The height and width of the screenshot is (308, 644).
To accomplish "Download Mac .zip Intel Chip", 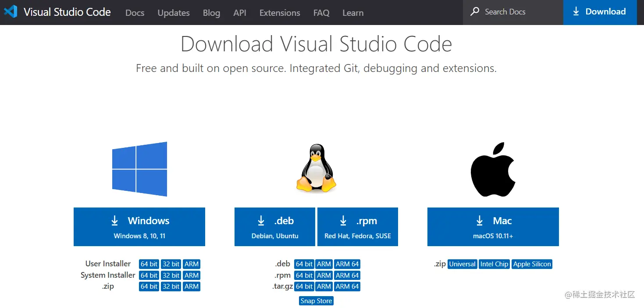I will click(495, 264).
